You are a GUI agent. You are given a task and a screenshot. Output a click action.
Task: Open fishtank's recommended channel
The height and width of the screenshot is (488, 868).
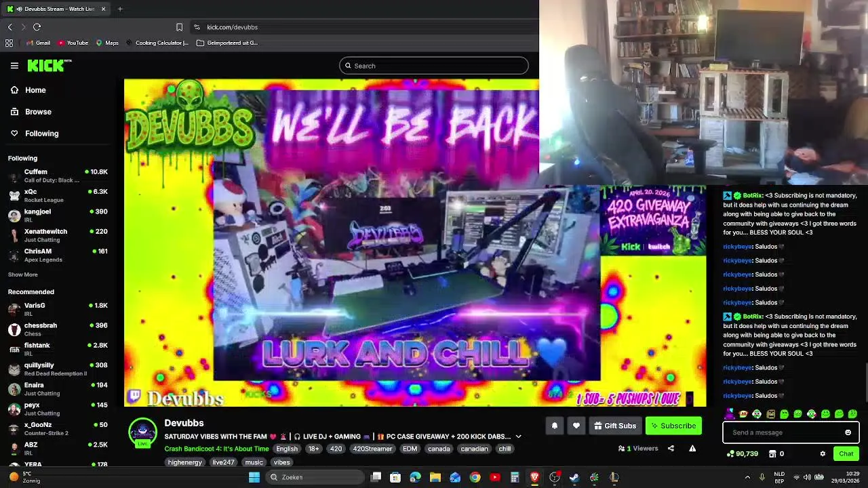(x=58, y=349)
